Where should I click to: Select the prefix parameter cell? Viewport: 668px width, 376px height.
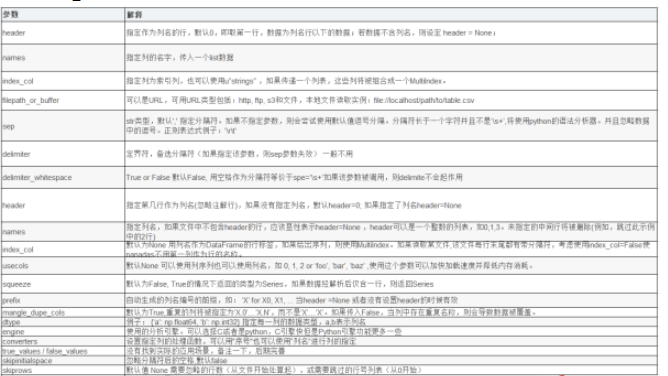click(x=63, y=300)
